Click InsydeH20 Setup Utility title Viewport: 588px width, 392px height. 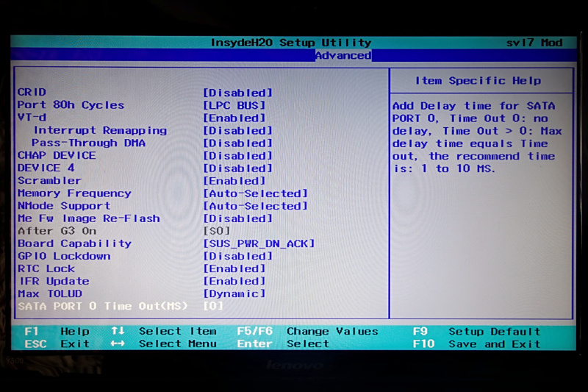coord(291,43)
